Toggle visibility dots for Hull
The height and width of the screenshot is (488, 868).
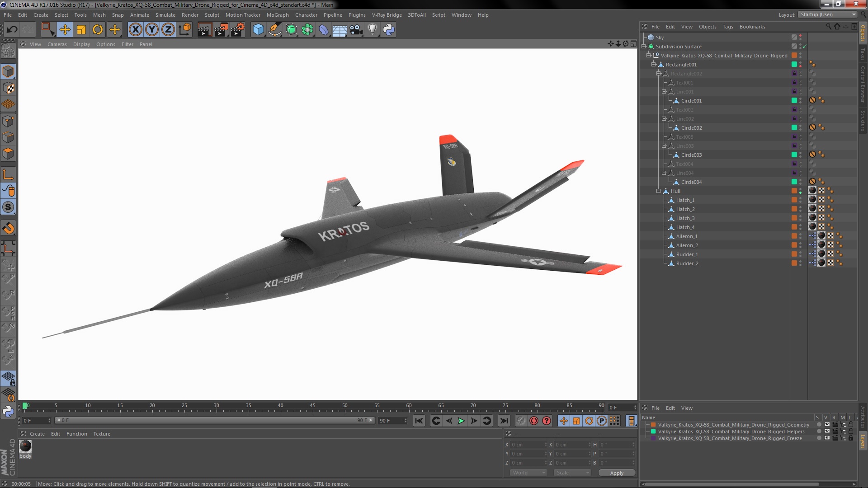tap(800, 191)
